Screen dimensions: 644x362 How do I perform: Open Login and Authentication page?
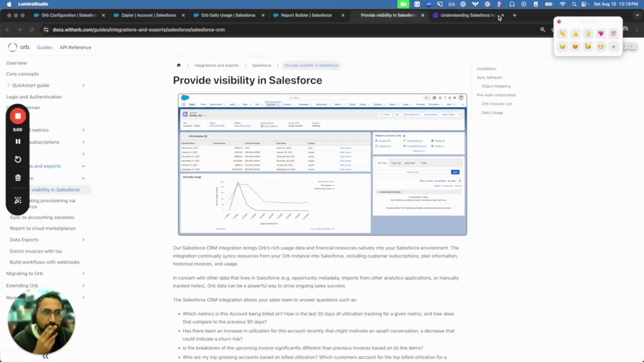34,97
